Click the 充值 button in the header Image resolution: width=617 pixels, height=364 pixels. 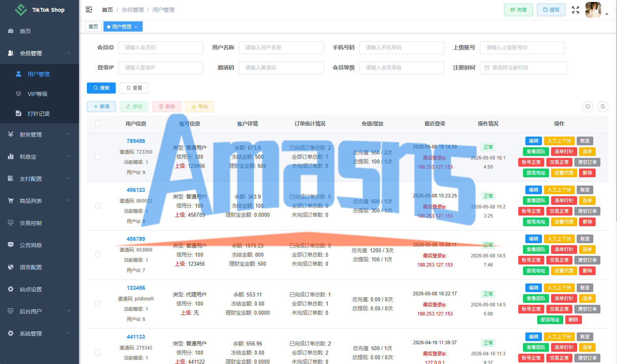518,10
